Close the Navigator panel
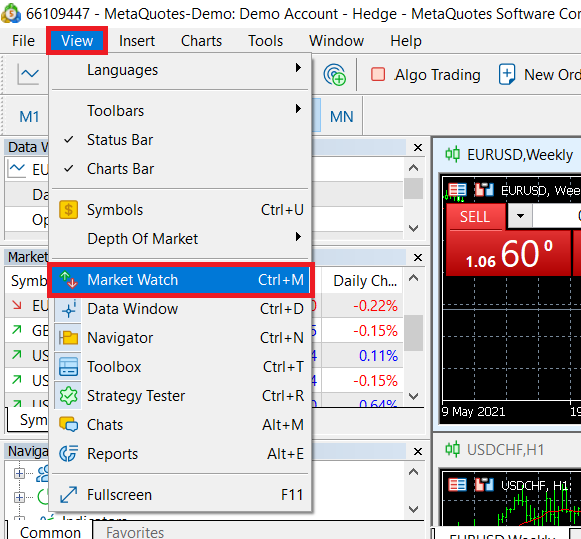The width and height of the screenshot is (581, 539). 418,451
